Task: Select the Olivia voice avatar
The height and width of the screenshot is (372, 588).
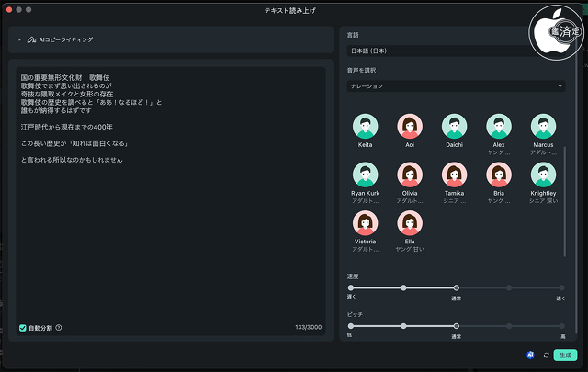Action: click(410, 175)
